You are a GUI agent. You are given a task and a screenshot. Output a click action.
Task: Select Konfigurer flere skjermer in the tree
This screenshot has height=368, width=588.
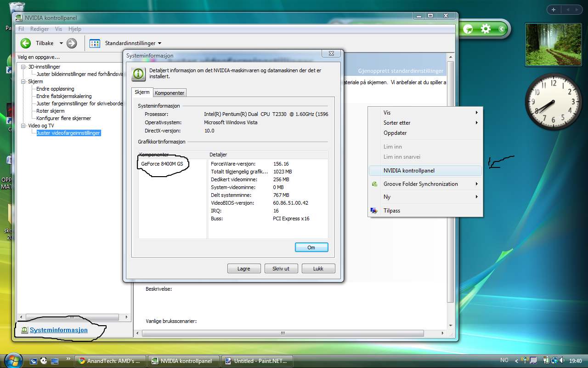coord(64,118)
